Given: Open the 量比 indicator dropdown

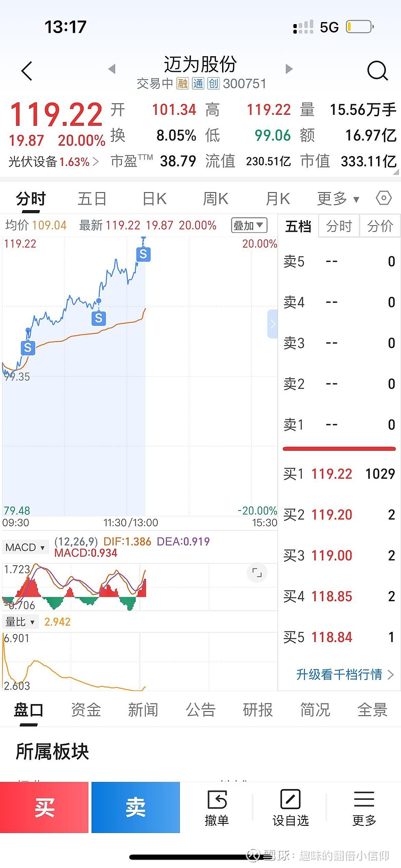Looking at the screenshot, I should [20, 622].
